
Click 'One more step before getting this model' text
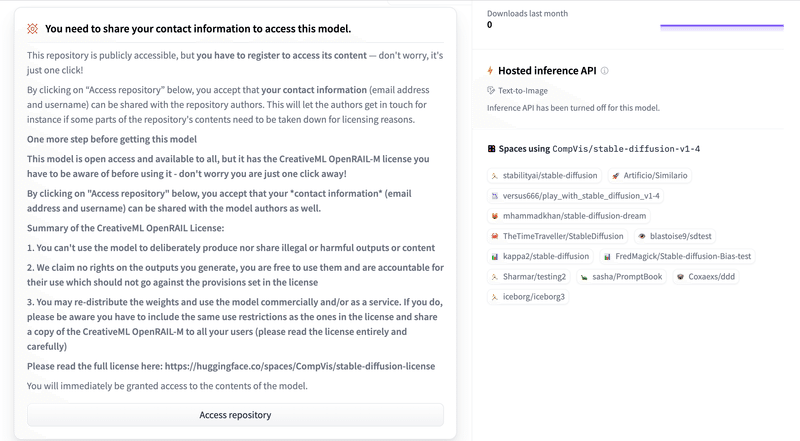(112, 139)
